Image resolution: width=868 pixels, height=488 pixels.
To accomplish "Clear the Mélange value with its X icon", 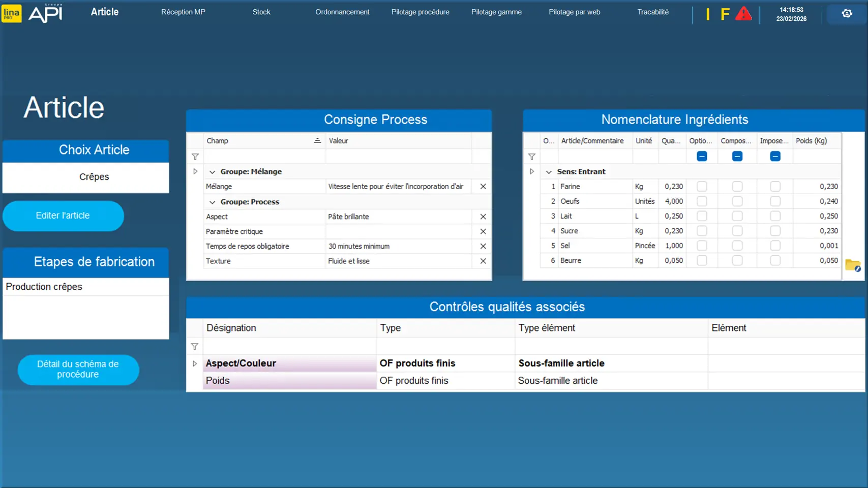I will (483, 187).
